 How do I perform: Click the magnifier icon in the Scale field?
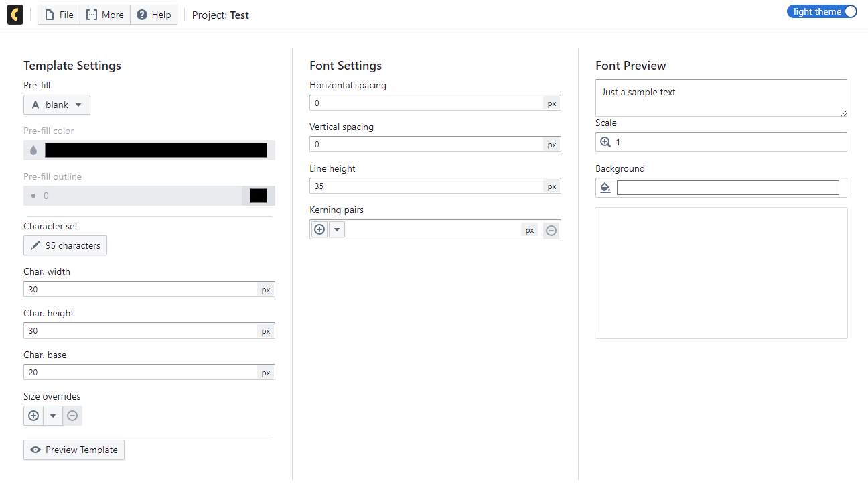click(606, 141)
